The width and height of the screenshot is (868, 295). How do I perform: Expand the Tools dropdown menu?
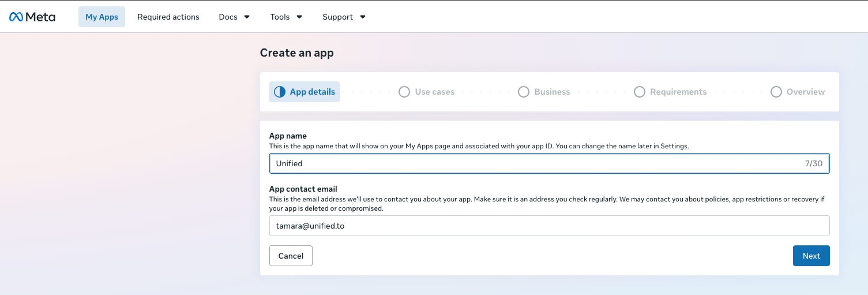(x=286, y=17)
